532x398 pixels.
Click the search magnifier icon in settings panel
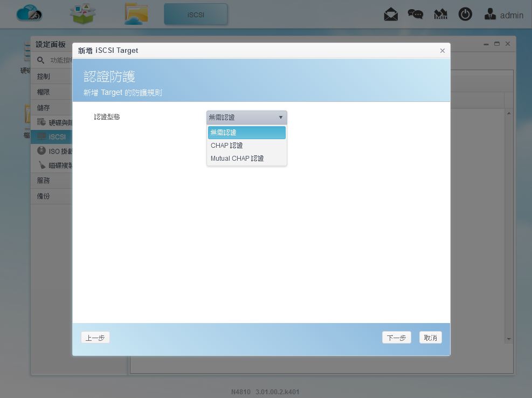[41, 60]
